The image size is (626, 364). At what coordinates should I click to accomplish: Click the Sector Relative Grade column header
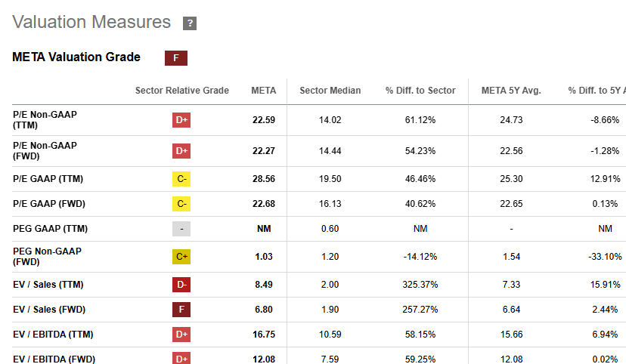[182, 91]
